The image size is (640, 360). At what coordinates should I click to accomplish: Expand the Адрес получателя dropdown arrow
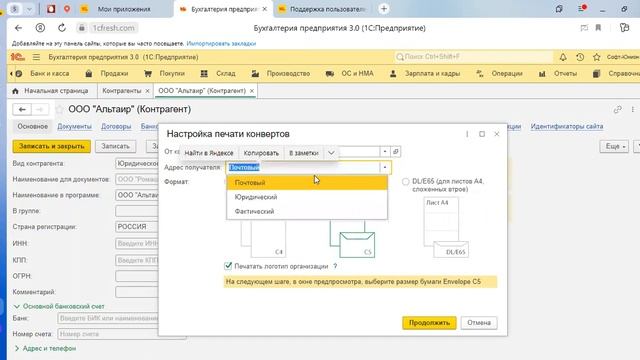(x=384, y=167)
